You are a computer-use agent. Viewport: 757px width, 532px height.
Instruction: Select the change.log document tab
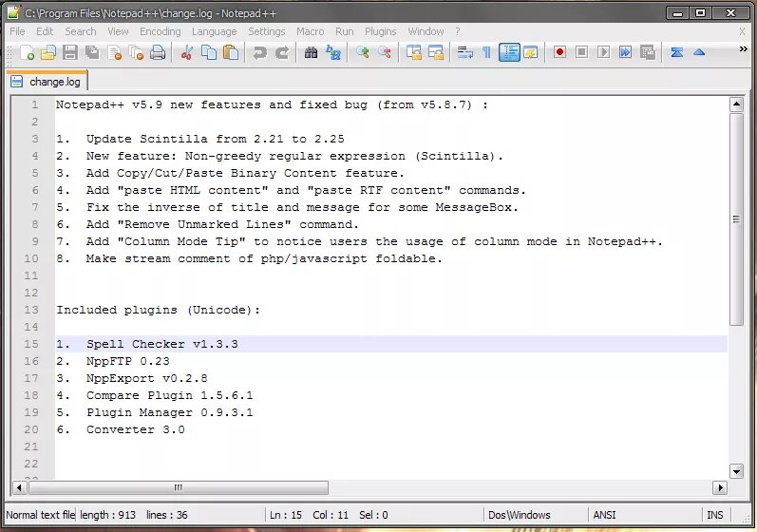(47, 82)
